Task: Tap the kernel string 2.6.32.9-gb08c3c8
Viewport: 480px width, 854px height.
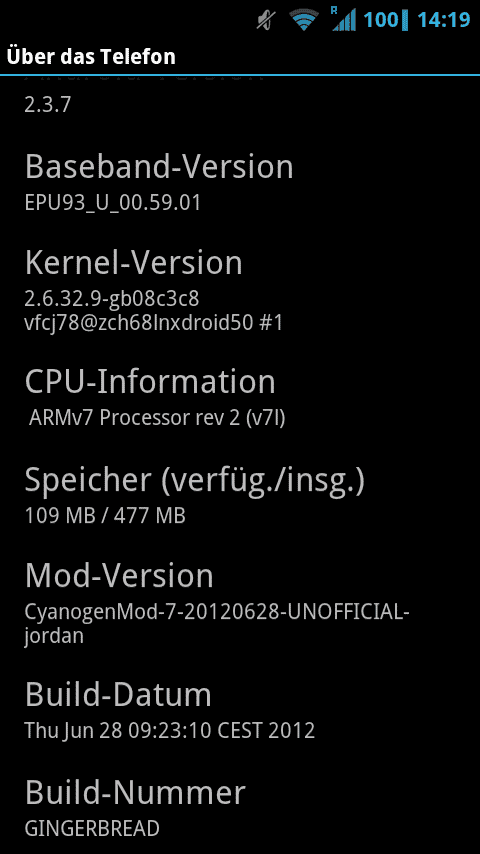Action: click(x=112, y=298)
